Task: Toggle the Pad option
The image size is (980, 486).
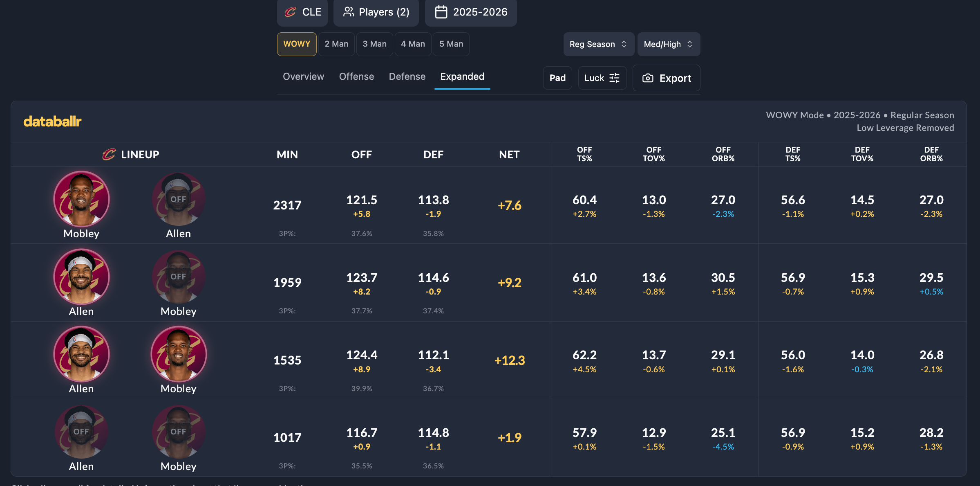Action: point(557,78)
